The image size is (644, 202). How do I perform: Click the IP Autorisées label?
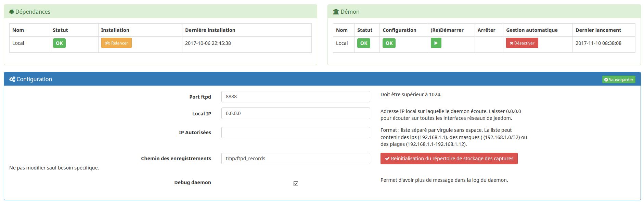[195, 132]
